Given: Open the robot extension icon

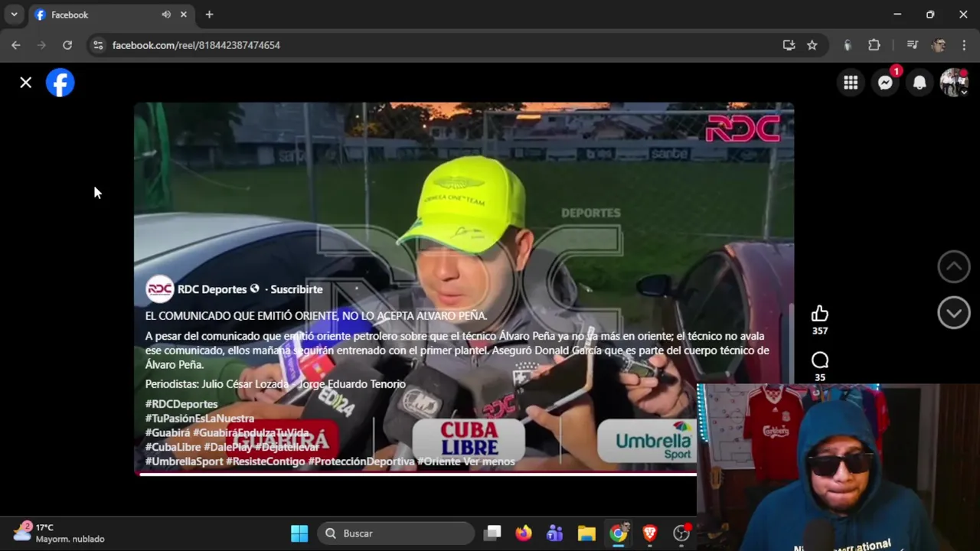Looking at the screenshot, I should click(x=848, y=45).
